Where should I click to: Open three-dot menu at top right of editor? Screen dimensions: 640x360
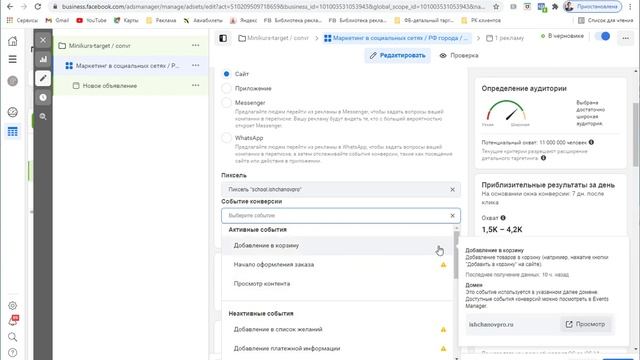(625, 38)
